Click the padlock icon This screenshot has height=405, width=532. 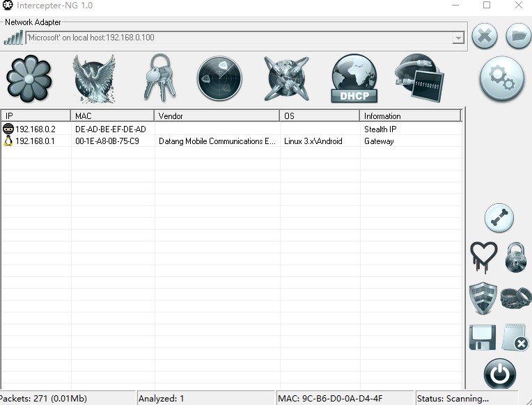pyautogui.click(x=516, y=257)
